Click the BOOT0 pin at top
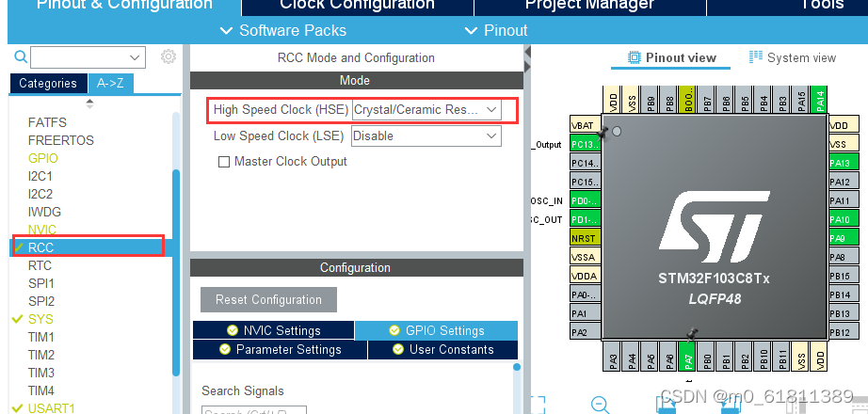This screenshot has width=868, height=414. (x=687, y=100)
